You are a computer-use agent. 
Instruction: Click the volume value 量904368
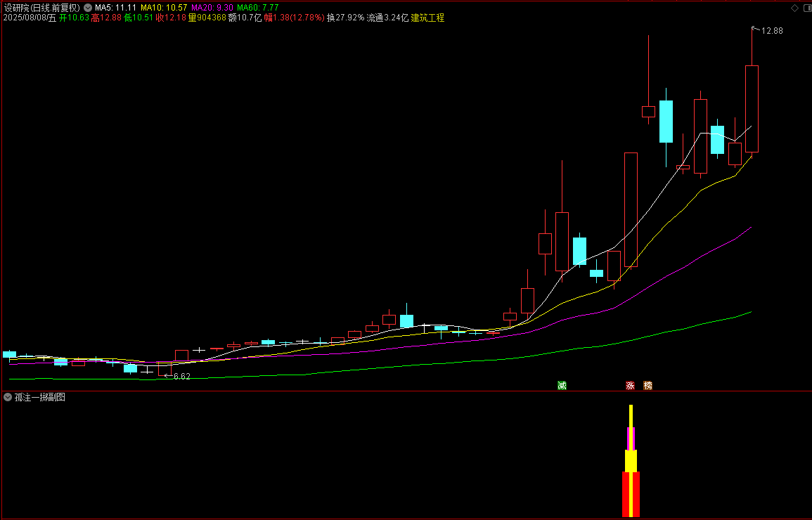[207, 18]
